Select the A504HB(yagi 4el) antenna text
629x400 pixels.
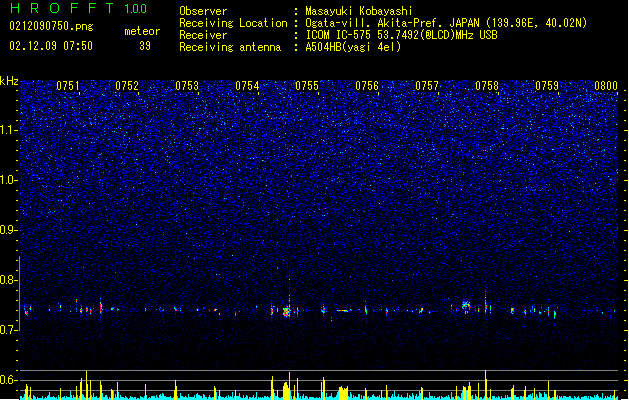[x=353, y=47]
